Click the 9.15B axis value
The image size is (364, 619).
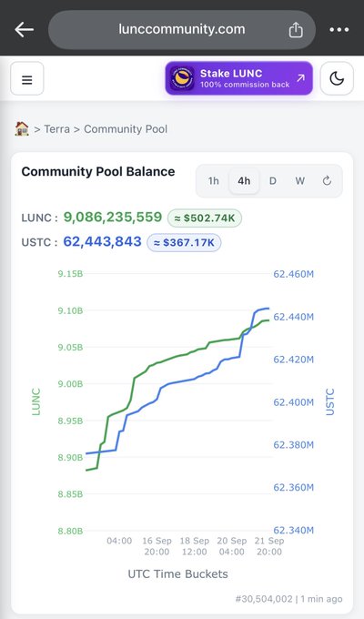point(70,274)
